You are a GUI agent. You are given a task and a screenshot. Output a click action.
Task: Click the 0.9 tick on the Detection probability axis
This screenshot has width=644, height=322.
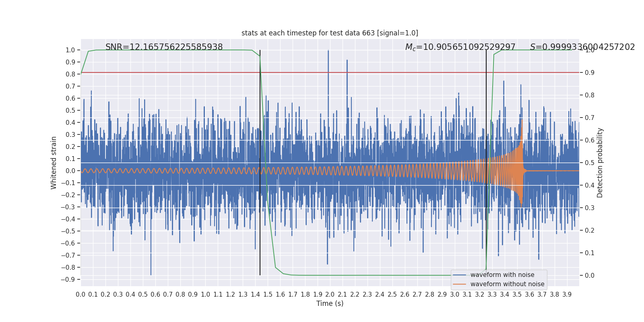pyautogui.click(x=590, y=73)
